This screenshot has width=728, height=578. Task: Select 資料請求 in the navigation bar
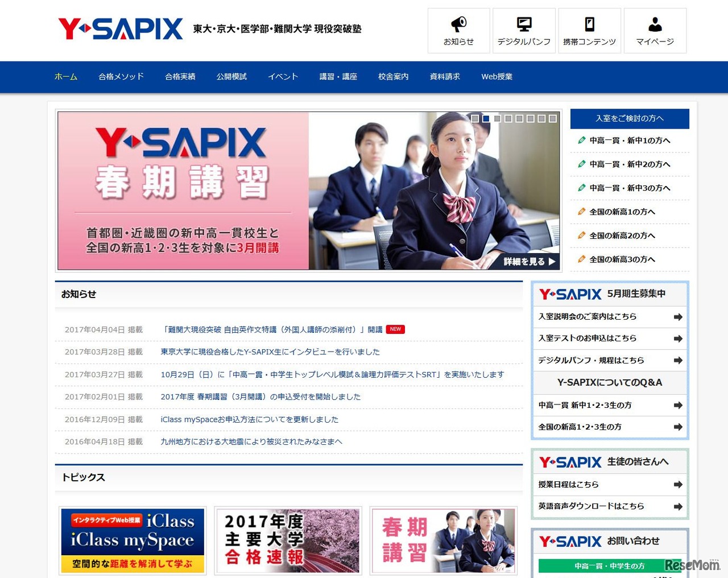click(x=445, y=77)
